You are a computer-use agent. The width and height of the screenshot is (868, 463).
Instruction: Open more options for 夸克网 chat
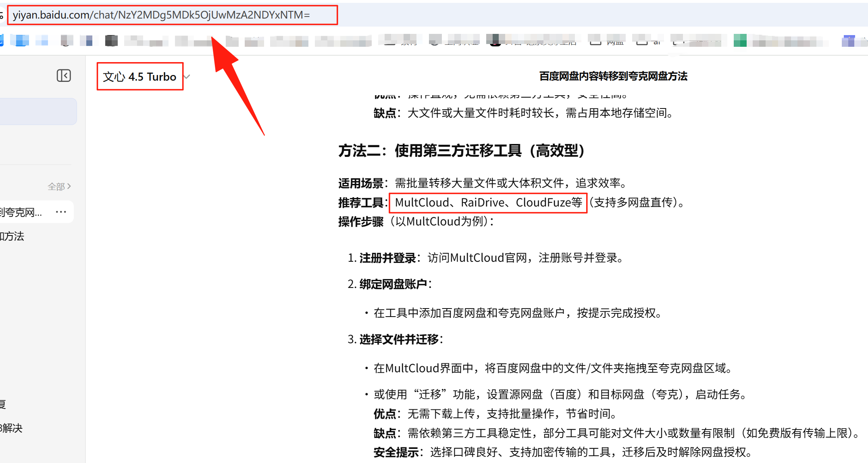pyautogui.click(x=61, y=212)
